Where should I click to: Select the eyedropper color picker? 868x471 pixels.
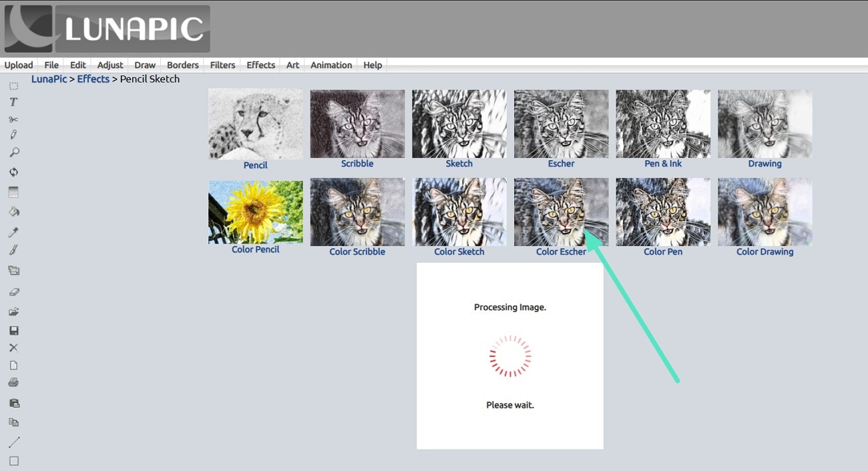pyautogui.click(x=13, y=232)
